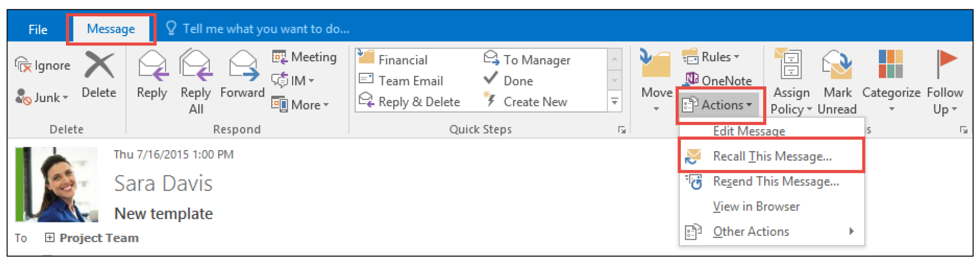Select Recall This Message menu entry

[x=772, y=157]
